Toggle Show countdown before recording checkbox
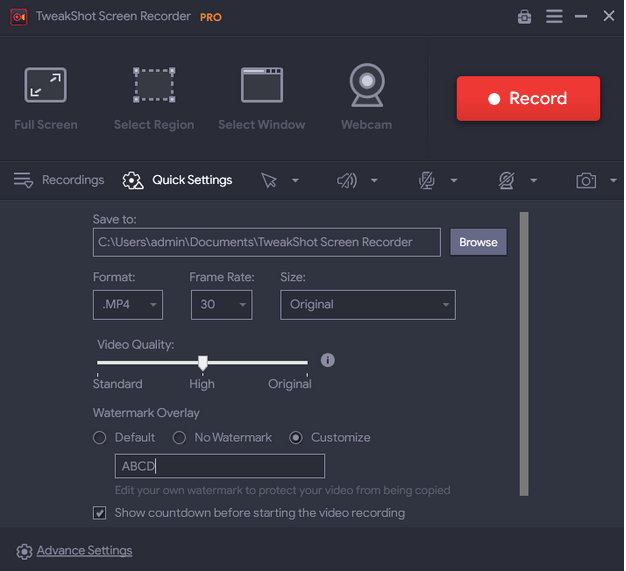 point(99,512)
